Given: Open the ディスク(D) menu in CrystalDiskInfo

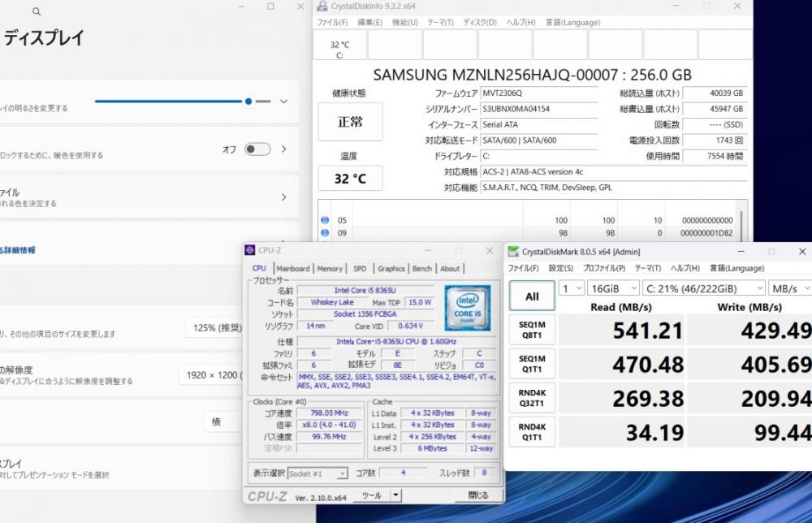Looking at the screenshot, I should [x=479, y=23].
